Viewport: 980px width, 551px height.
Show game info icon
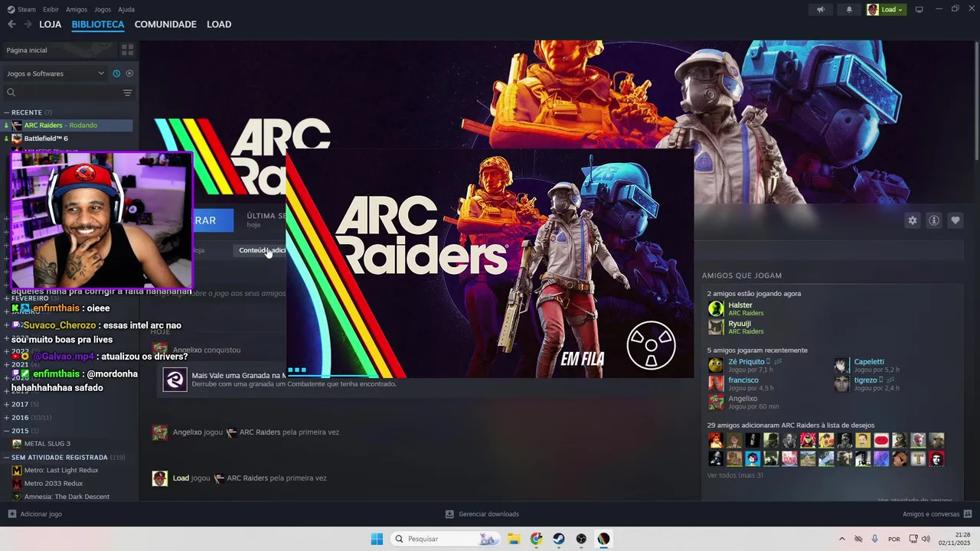click(934, 220)
